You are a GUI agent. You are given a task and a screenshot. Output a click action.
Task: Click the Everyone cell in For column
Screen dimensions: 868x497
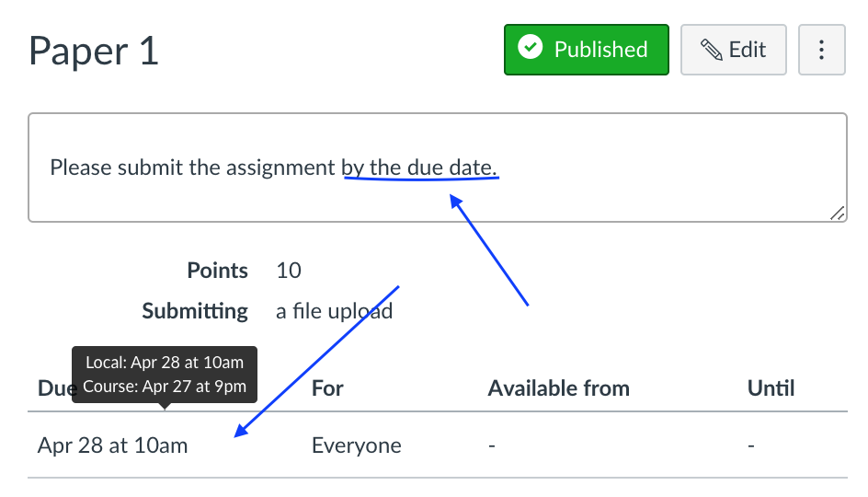pos(357,446)
